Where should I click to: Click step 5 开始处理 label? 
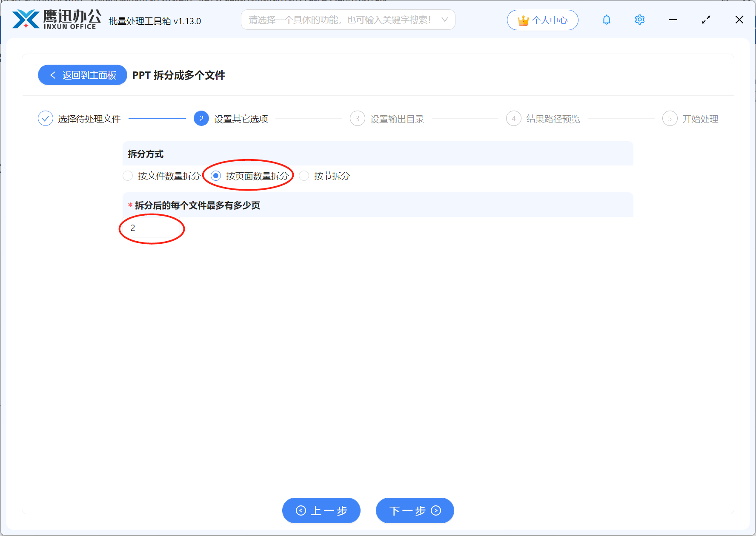[x=701, y=119]
